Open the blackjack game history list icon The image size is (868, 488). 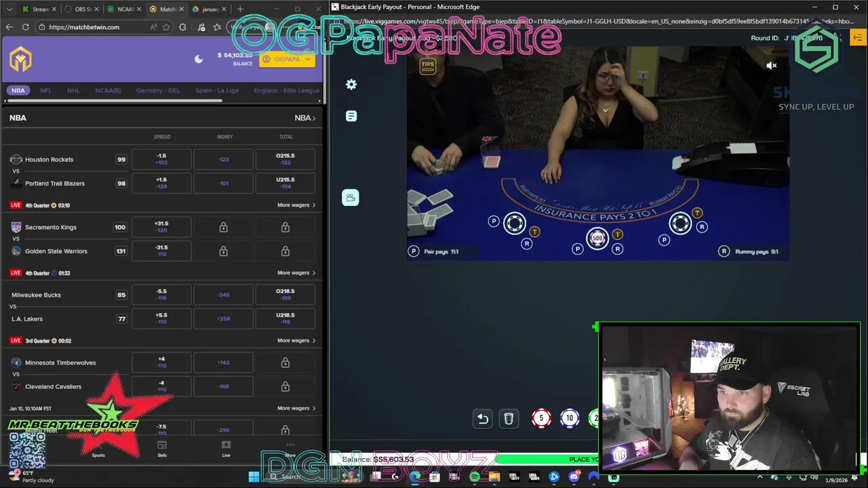[x=351, y=116]
